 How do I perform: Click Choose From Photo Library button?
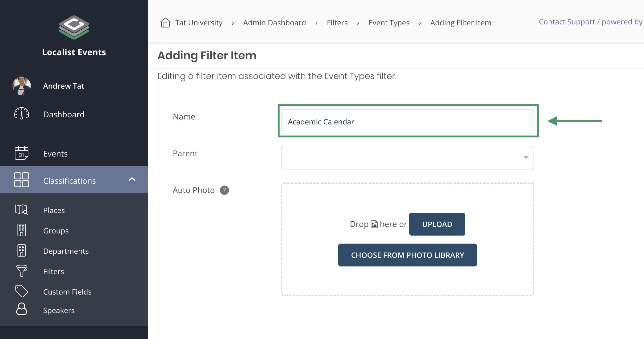(x=407, y=255)
